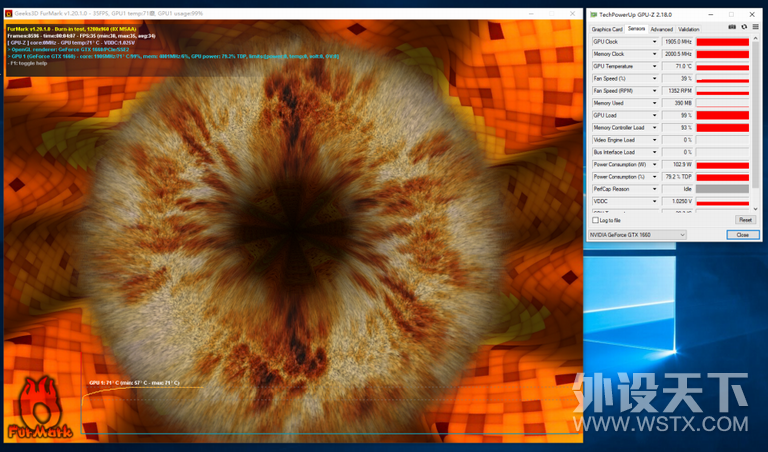Click the GPU Clock red history graph
Image resolution: width=768 pixels, height=452 pixels.
722,42
